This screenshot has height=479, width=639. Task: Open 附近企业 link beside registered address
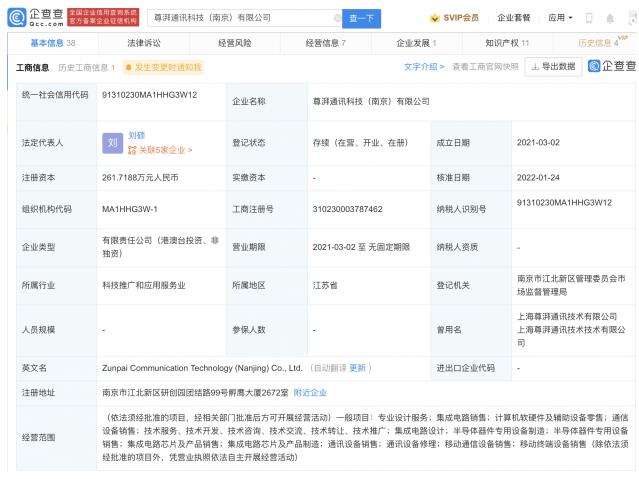(x=310, y=393)
